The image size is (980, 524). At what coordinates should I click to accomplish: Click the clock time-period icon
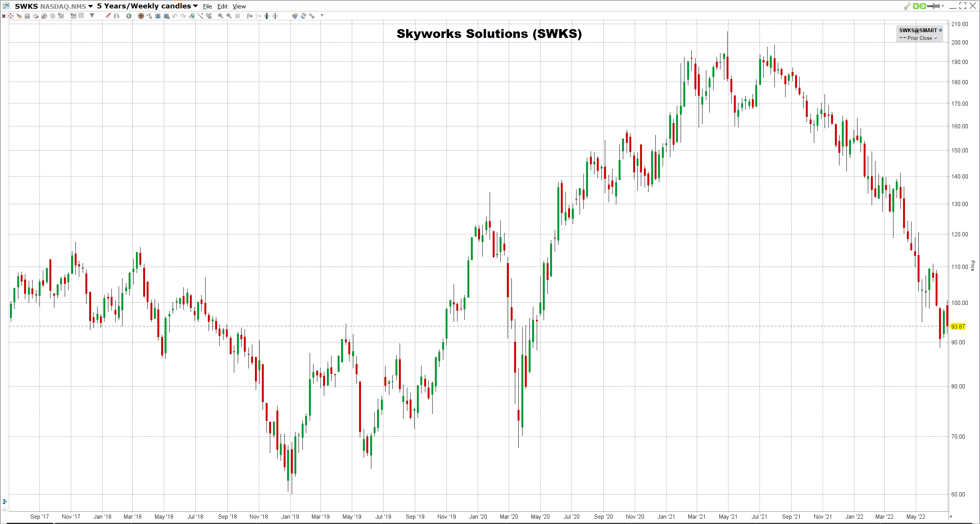point(44,16)
